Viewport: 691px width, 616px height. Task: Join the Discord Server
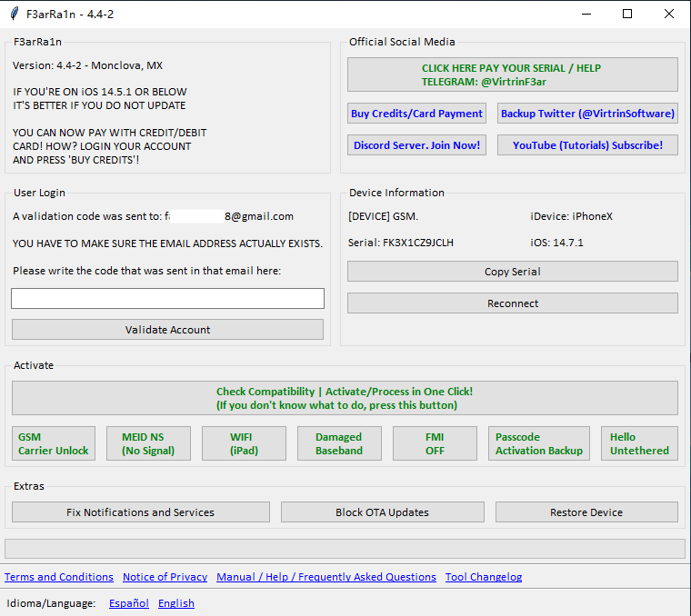click(x=416, y=145)
